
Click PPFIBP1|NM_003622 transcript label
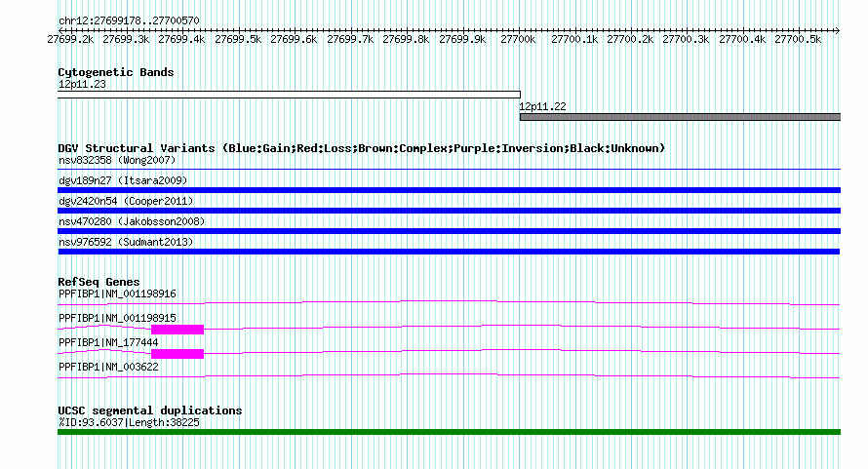(108, 368)
